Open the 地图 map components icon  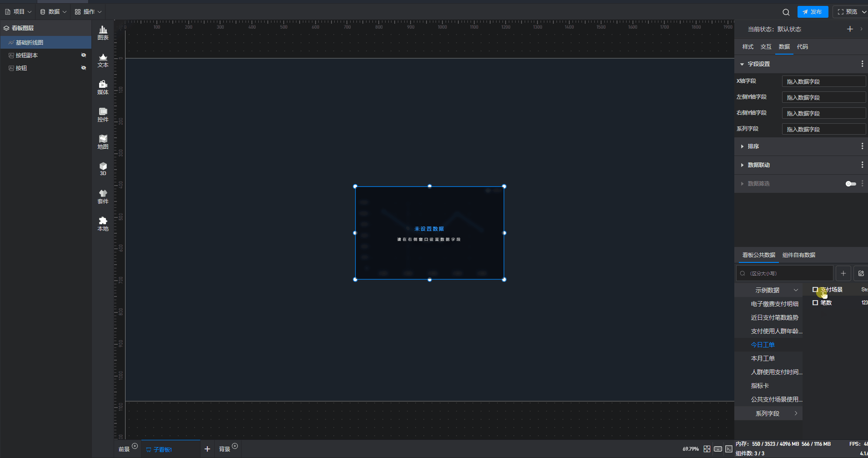[x=103, y=142]
